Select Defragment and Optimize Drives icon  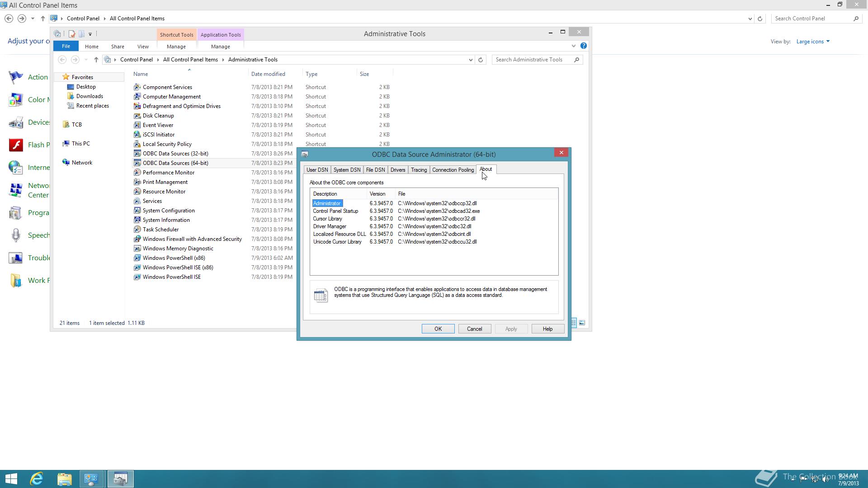point(137,106)
